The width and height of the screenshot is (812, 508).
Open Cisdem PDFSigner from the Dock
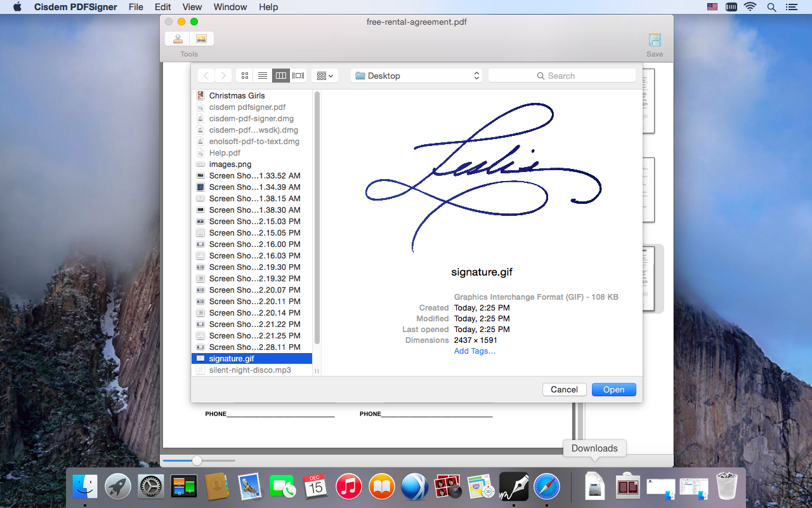[514, 487]
